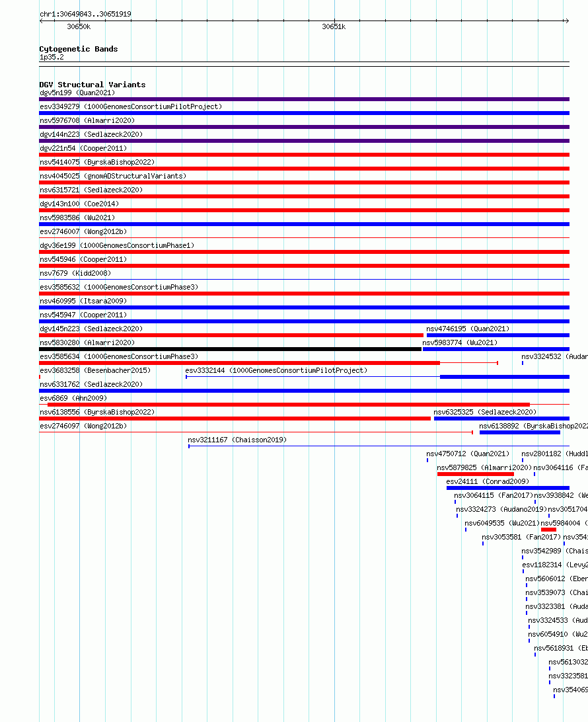Select nsv4746195 (Quan2021) label

(x=468, y=329)
